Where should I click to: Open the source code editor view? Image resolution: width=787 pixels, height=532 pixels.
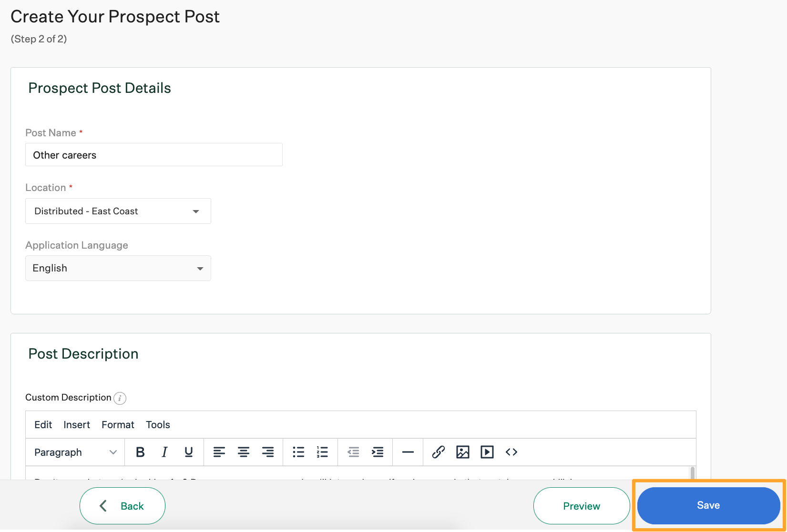[511, 452]
